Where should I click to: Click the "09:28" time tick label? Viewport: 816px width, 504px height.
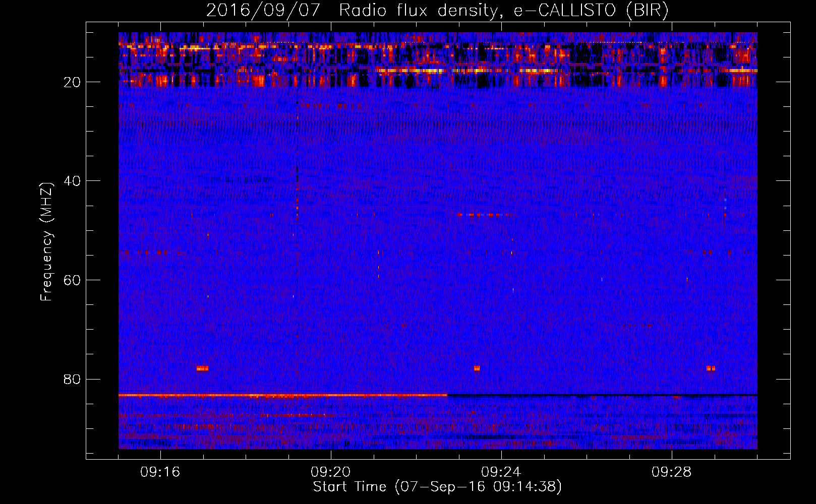pyautogui.click(x=672, y=472)
